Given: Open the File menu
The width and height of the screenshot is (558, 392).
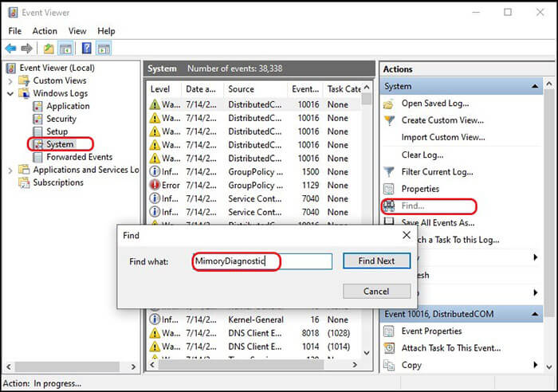Looking at the screenshot, I should pos(14,31).
